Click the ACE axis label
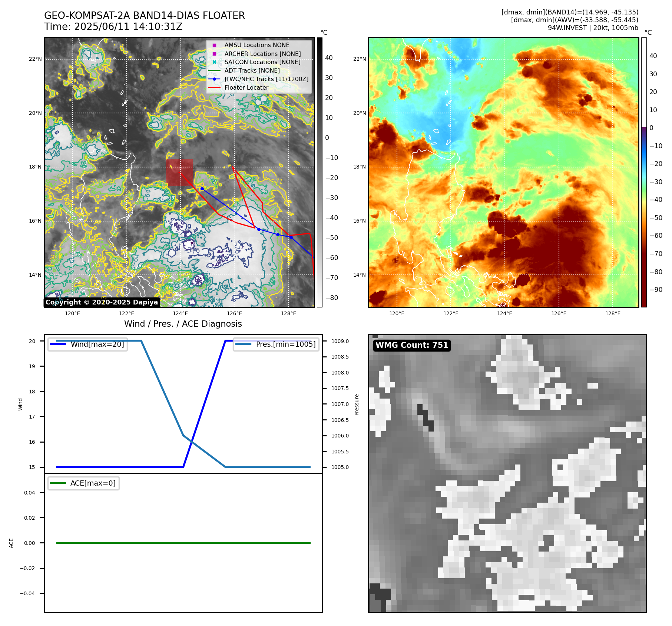This screenshot has width=672, height=626. [x=11, y=543]
